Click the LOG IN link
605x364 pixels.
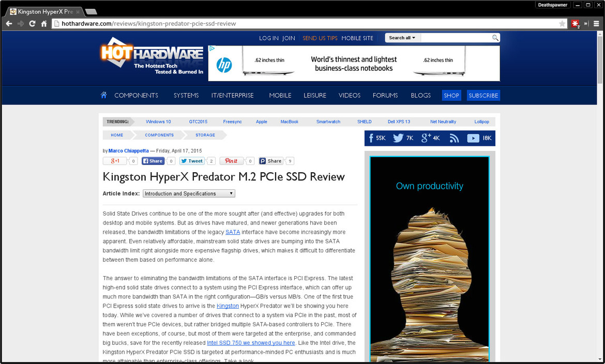pyautogui.click(x=268, y=38)
